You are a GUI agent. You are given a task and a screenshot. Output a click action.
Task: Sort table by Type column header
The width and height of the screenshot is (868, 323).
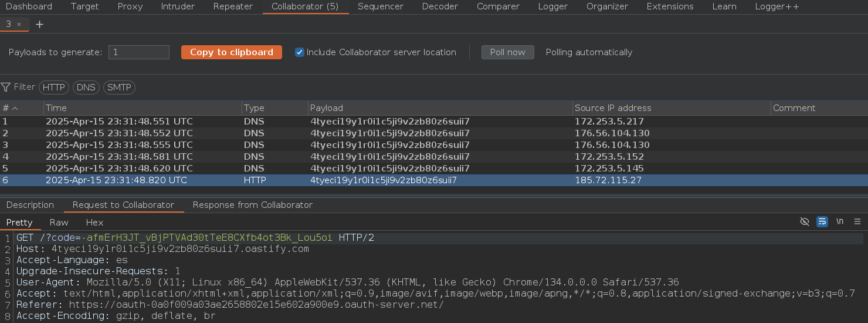point(254,108)
